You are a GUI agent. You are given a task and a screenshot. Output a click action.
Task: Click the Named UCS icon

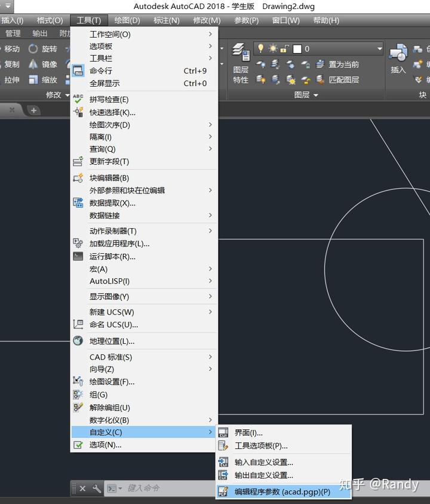click(x=78, y=324)
